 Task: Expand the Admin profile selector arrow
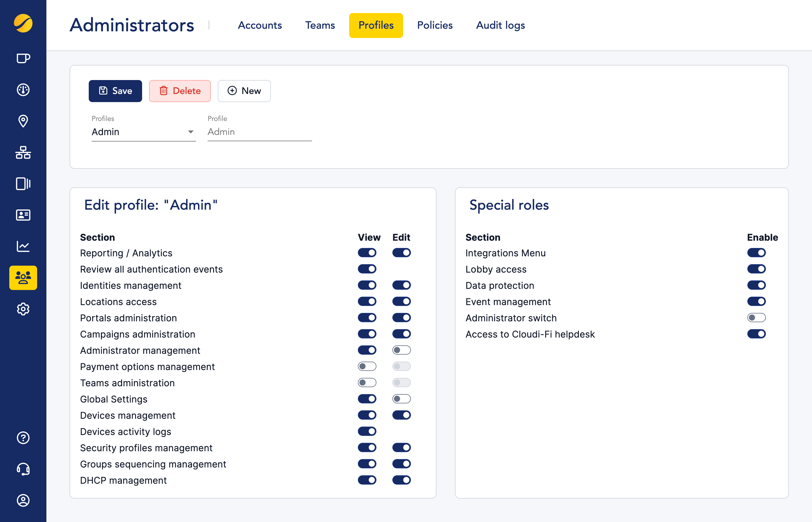191,132
